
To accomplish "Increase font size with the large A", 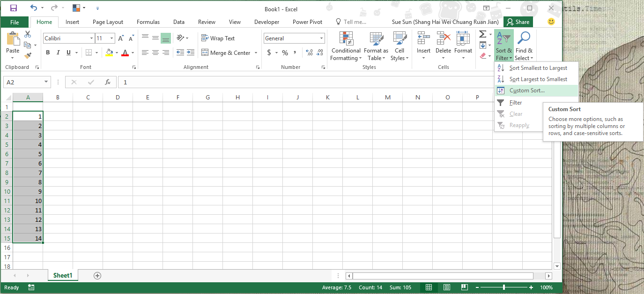I will [121, 38].
